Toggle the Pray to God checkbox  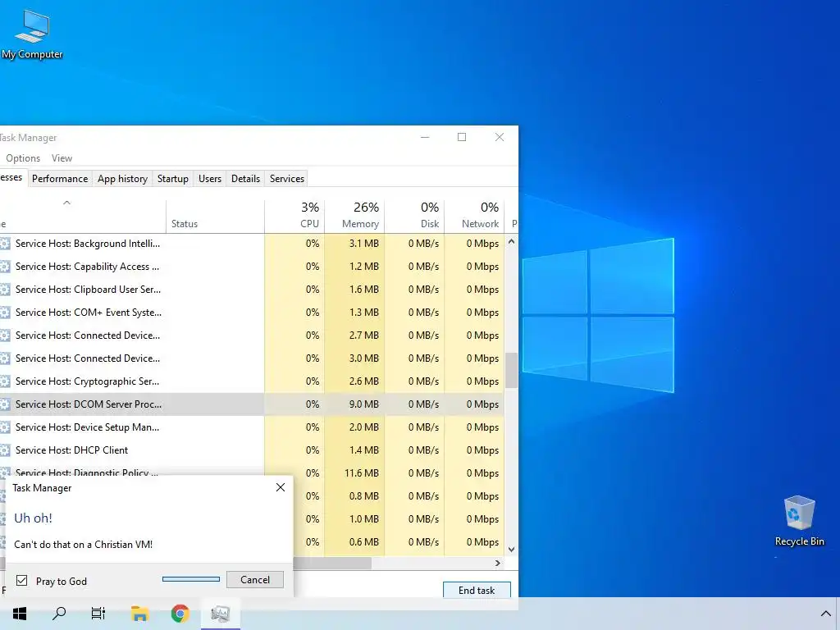point(22,581)
